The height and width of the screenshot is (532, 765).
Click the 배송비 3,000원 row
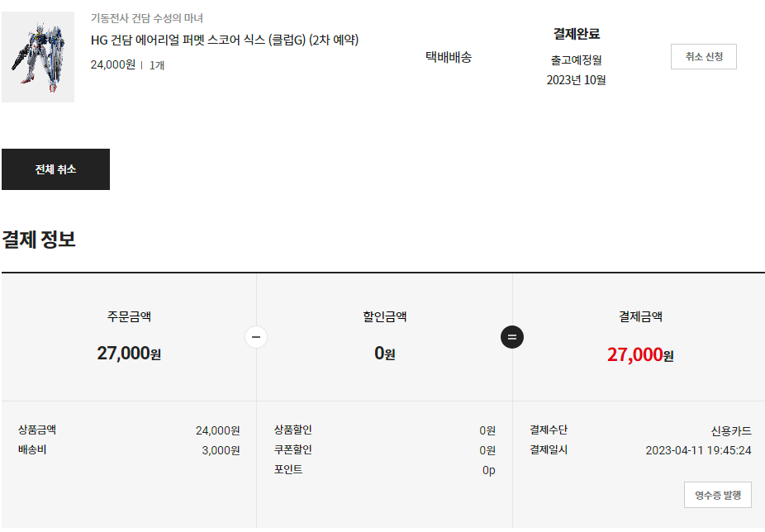pos(129,450)
